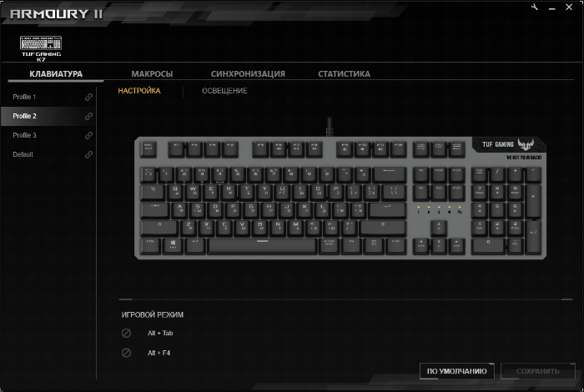Click the link icon beside Default profile
The height and width of the screenshot is (392, 584).
pos(88,154)
